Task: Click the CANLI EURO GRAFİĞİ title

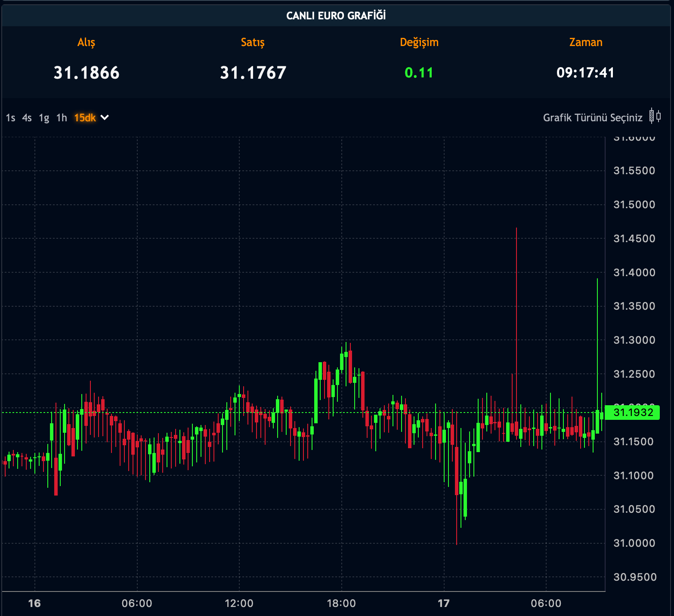Action: pos(336,16)
